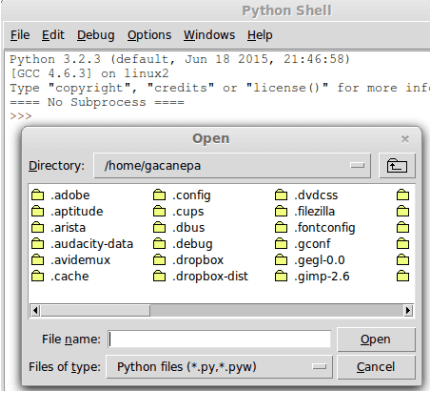Open the Debug menu

click(x=96, y=35)
